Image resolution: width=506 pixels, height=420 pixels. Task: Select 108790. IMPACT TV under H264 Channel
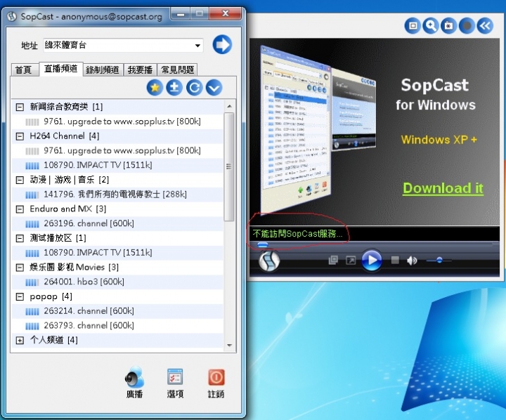117,165
